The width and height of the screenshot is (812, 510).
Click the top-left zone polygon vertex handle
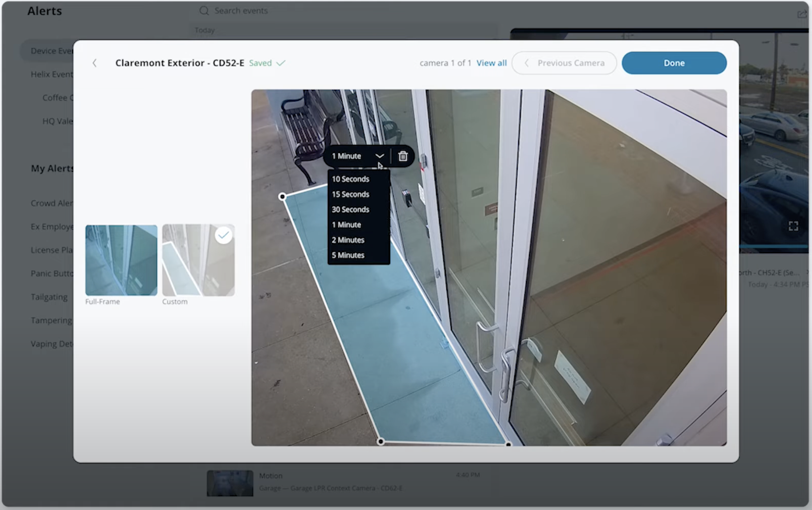(x=282, y=196)
